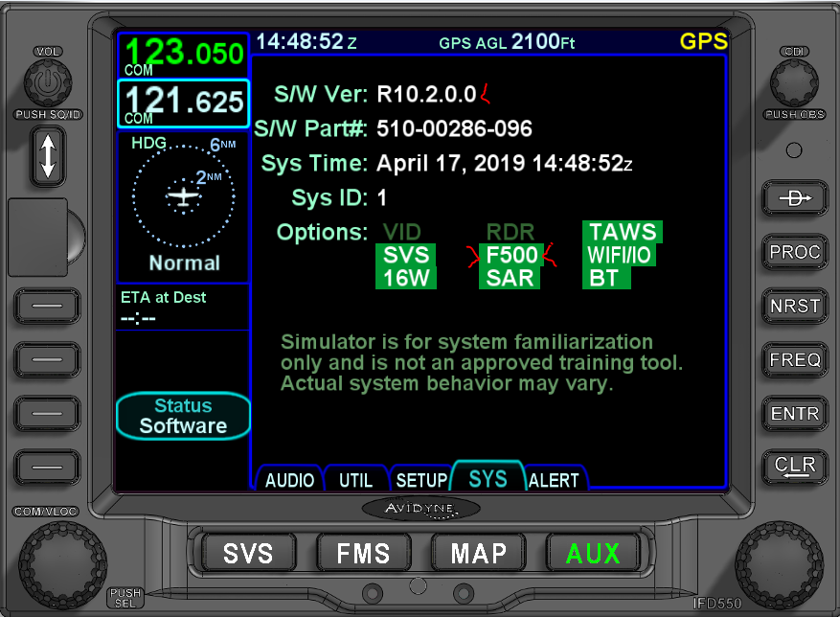
Task: Click the Sys Time April 17, 2019 value
Action: tap(504, 164)
